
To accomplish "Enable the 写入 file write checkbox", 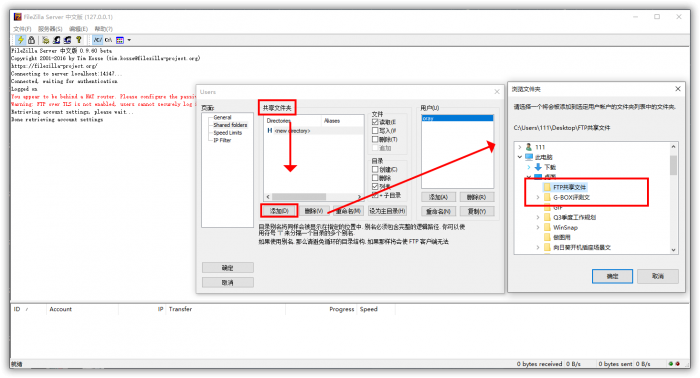I will tap(375, 131).
